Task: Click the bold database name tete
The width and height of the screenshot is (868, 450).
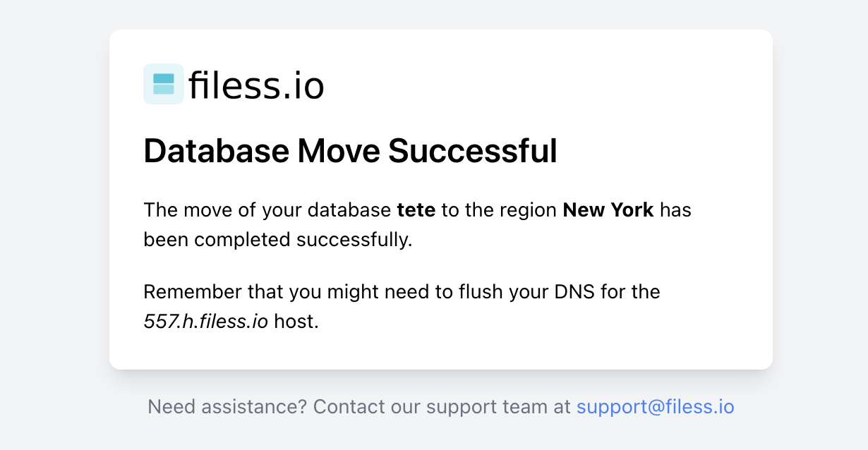Action: tap(416, 210)
